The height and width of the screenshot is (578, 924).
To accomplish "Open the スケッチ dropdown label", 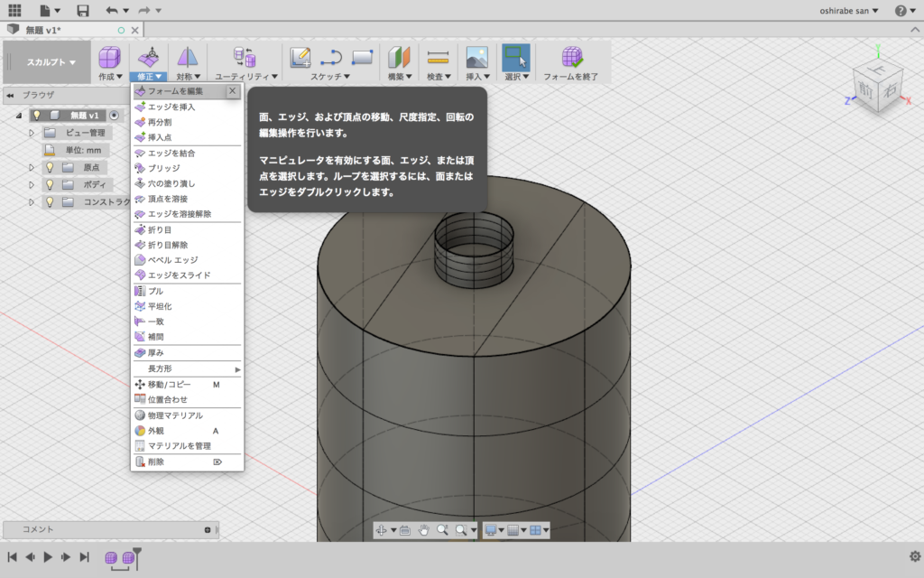I will [x=330, y=77].
